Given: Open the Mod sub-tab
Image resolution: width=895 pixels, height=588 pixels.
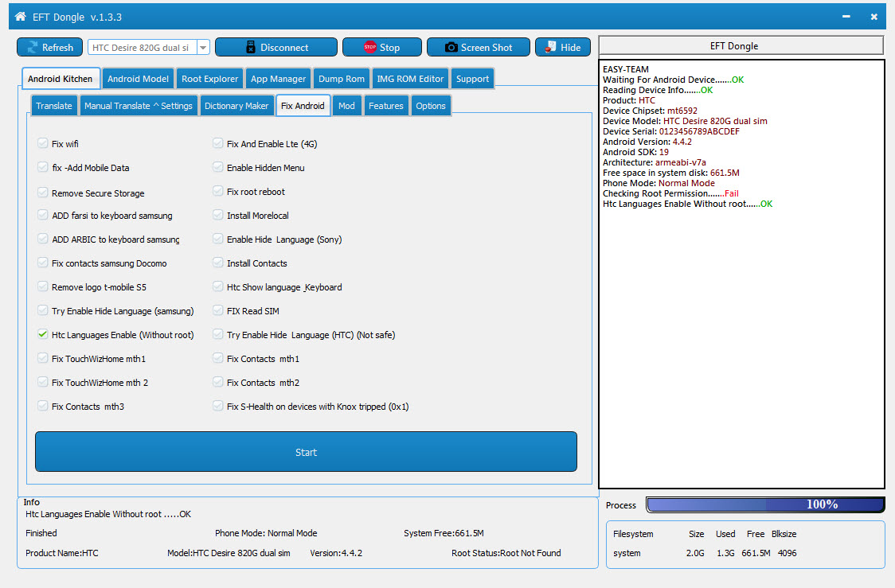Looking at the screenshot, I should [x=346, y=106].
